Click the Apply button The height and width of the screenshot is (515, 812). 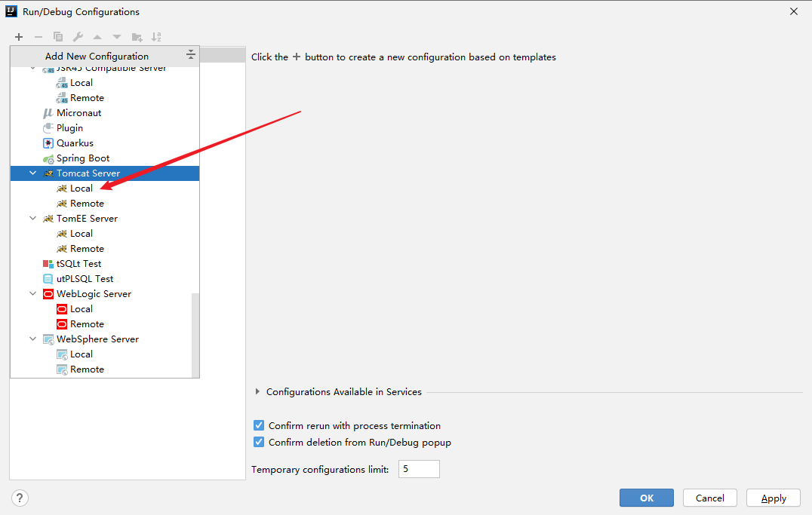click(774, 498)
